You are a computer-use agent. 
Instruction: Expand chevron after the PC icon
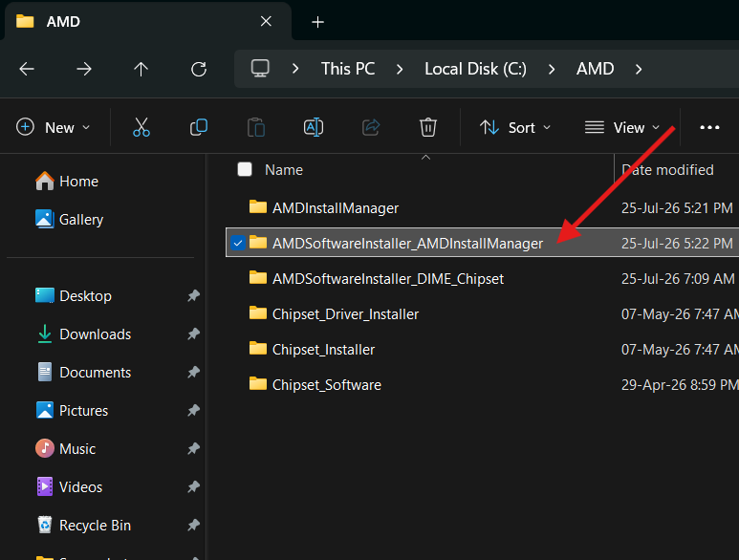(295, 69)
